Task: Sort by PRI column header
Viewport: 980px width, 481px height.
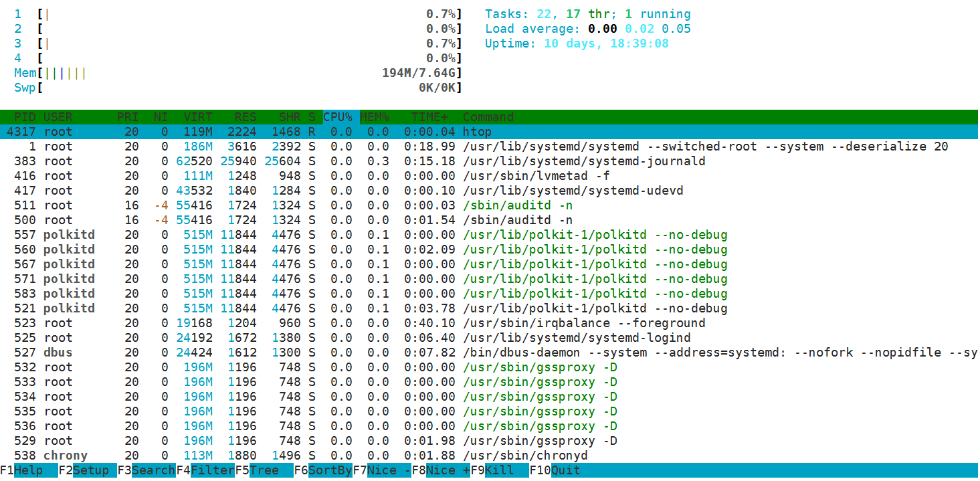Action: (128, 117)
